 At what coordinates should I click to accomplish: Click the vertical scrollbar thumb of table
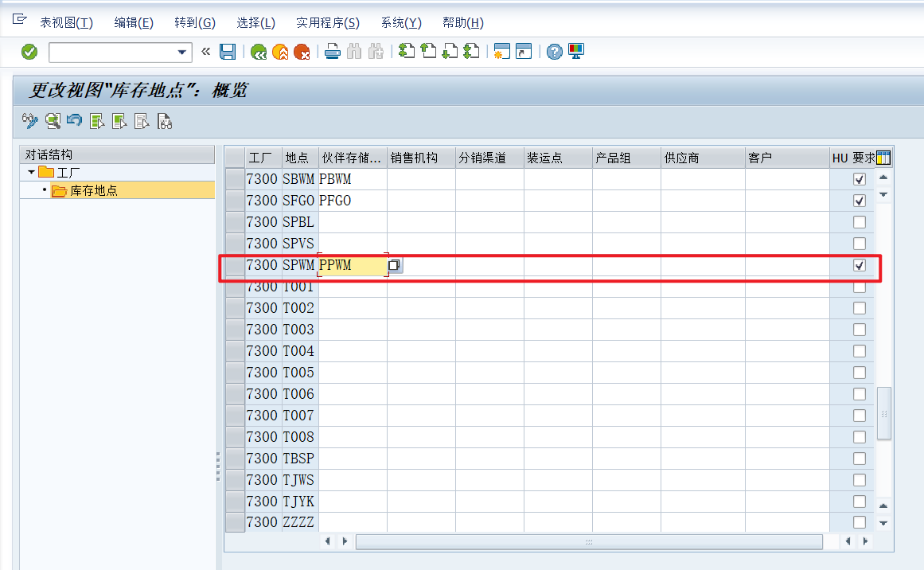883,413
